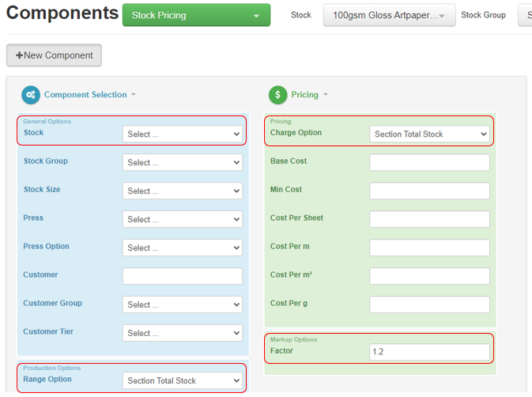Click the Press Option field label
The height and width of the screenshot is (397, 532).
click(46, 246)
